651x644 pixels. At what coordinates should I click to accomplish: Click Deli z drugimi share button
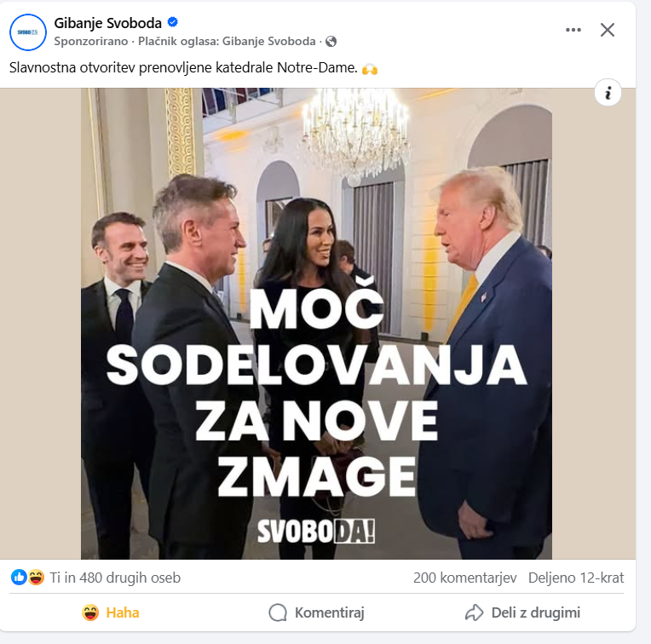tap(522, 612)
